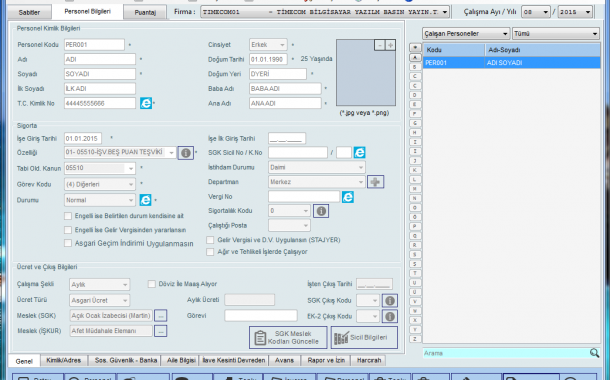Open the Çalışan Personeller filter dropdown
Screen dimensions: 610x380
click(466, 34)
